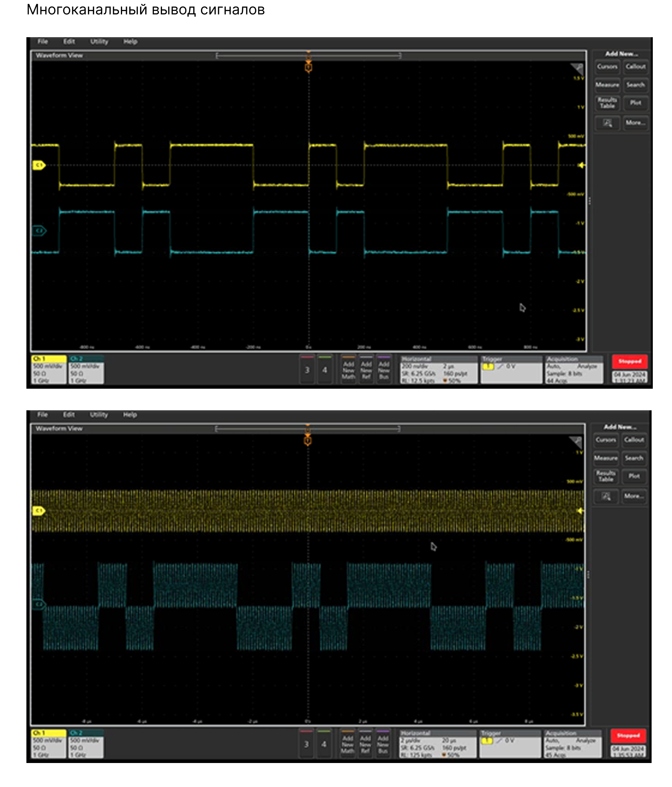The height and width of the screenshot is (787, 672).
Task: Open Results Table in first oscilloscope screenshot
Action: coord(607,103)
